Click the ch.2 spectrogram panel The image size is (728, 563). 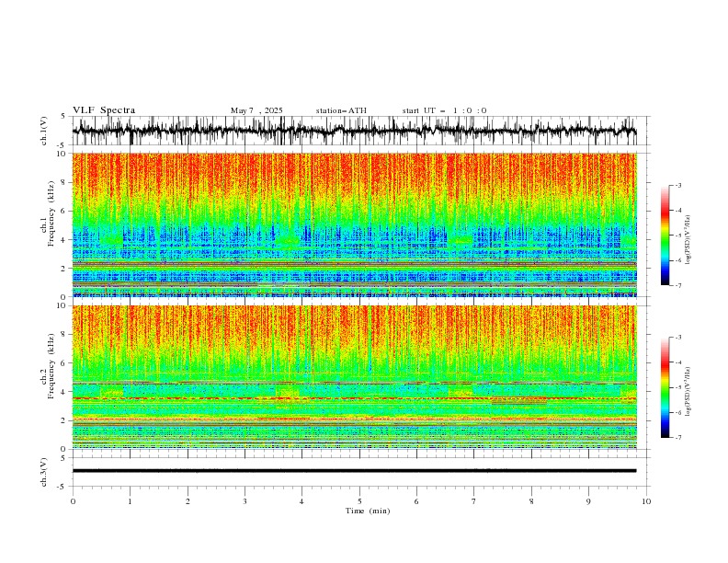(x=354, y=377)
